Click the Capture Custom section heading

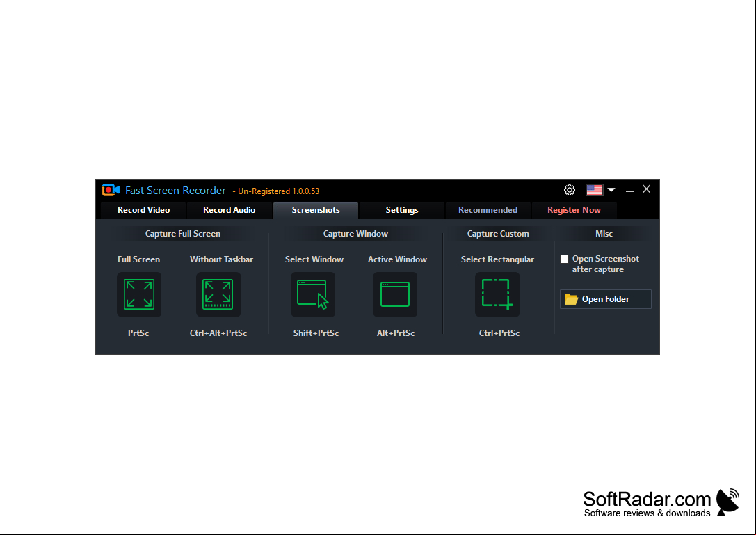pyautogui.click(x=498, y=234)
